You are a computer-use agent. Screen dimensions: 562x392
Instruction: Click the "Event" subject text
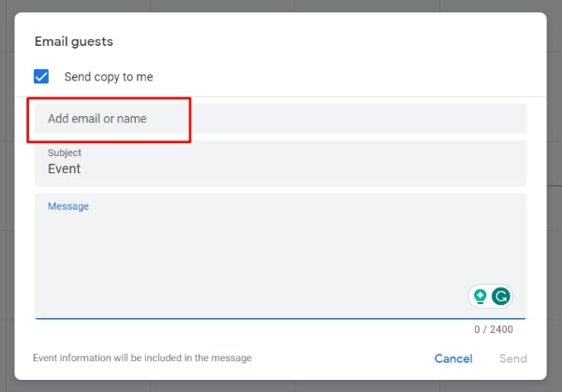pyautogui.click(x=64, y=169)
